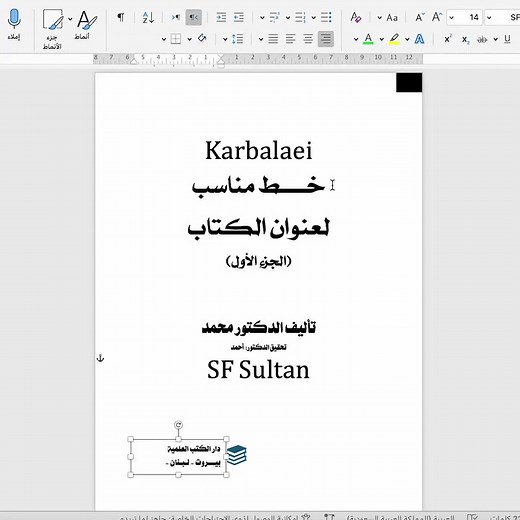Image resolution: width=520 pixels, height=520 pixels.
Task: Toggle Subscript formatting
Action: [465, 40]
